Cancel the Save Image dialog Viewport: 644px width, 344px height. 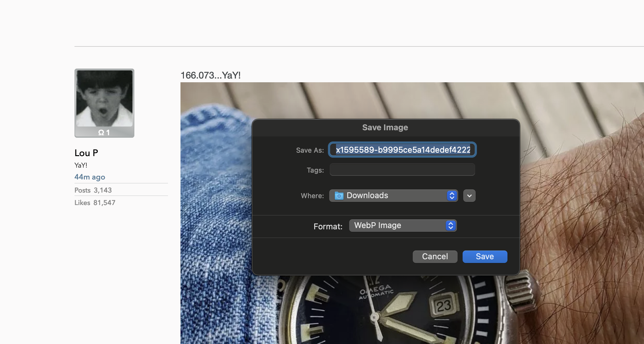point(435,256)
